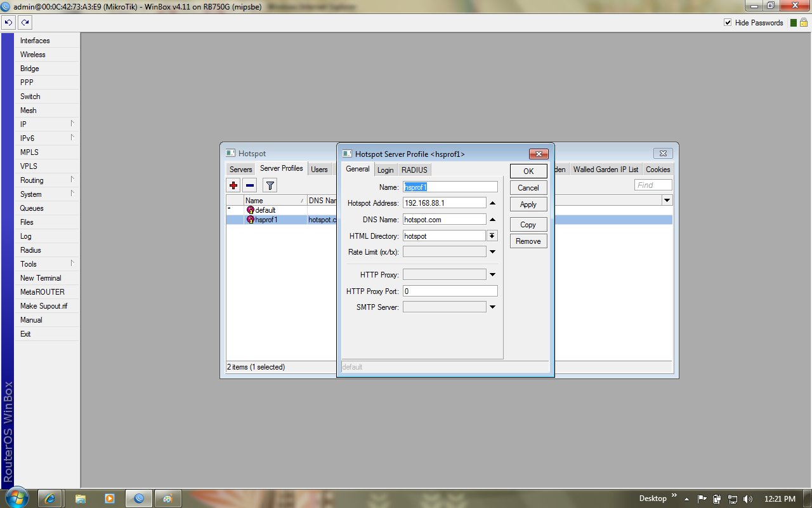Click the Hotspot Server Profile title icon

tap(347, 154)
